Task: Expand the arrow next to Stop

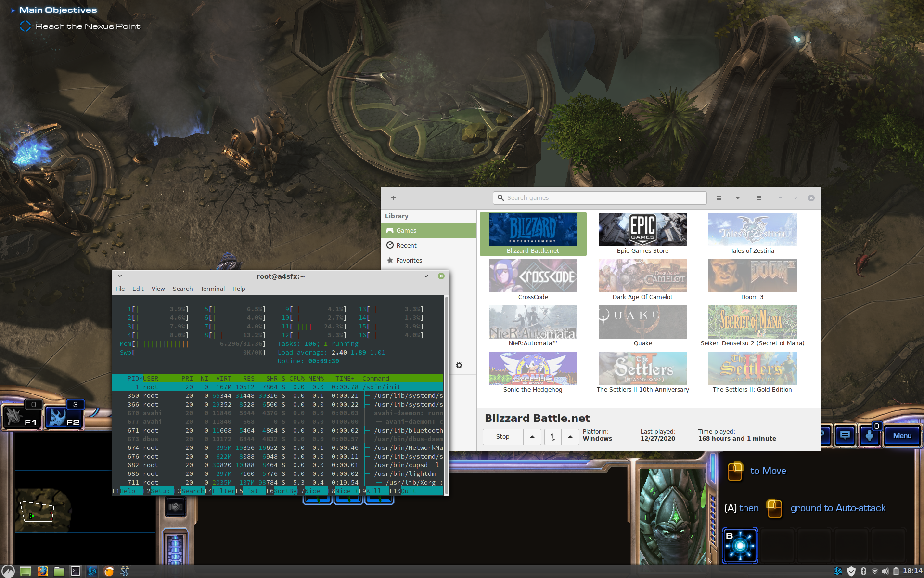Action: [532, 437]
